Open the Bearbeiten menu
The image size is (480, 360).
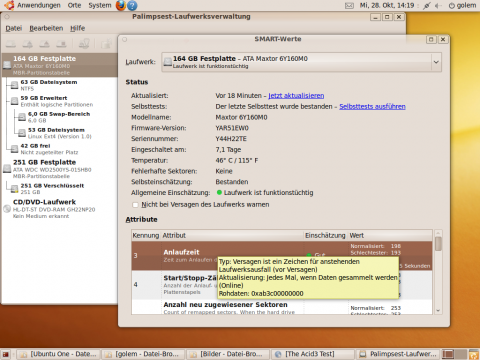tap(46, 28)
